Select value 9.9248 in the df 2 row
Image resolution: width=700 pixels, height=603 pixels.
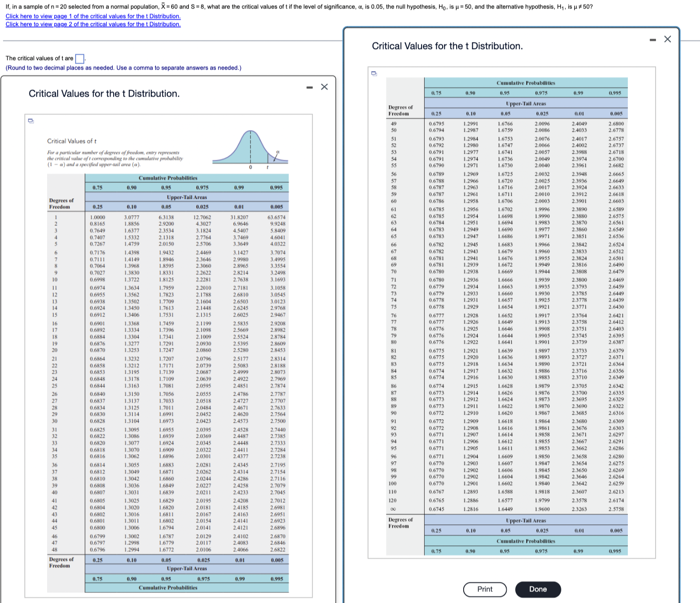[278, 224]
